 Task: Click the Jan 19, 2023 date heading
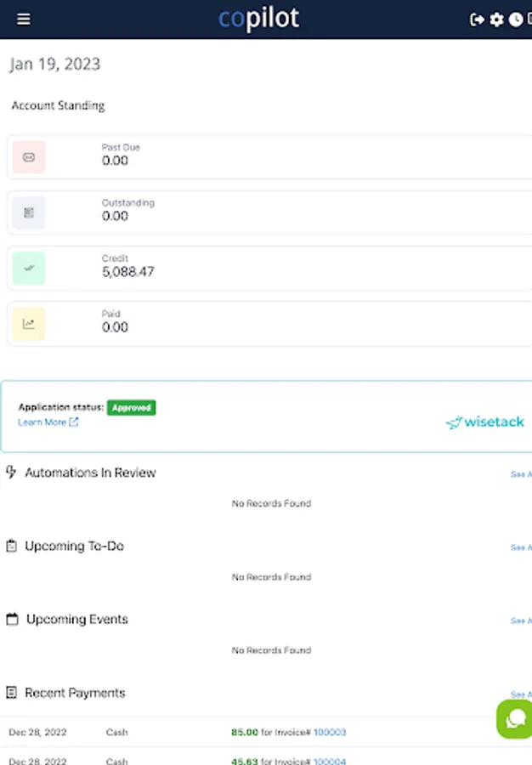pyautogui.click(x=54, y=64)
